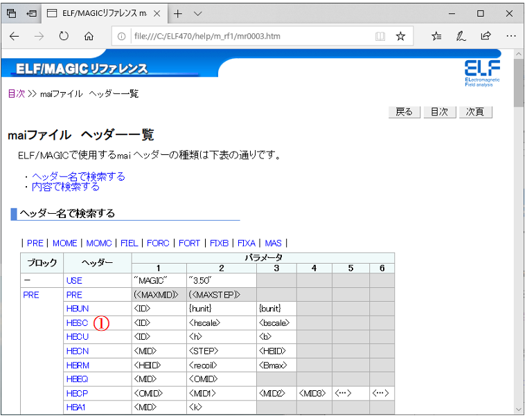Expand tab previews chevron
The height and width of the screenshot is (420, 525).
click(x=198, y=14)
